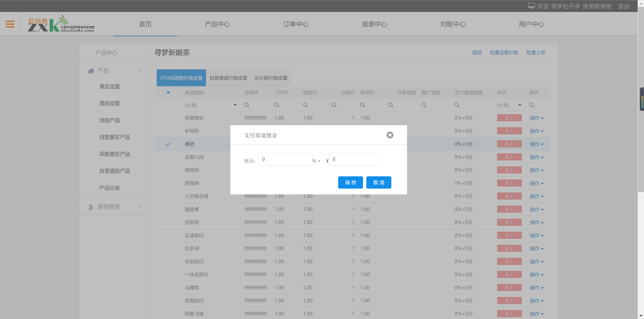
Task: Click search icon under 操作 column
Action: 531,105
